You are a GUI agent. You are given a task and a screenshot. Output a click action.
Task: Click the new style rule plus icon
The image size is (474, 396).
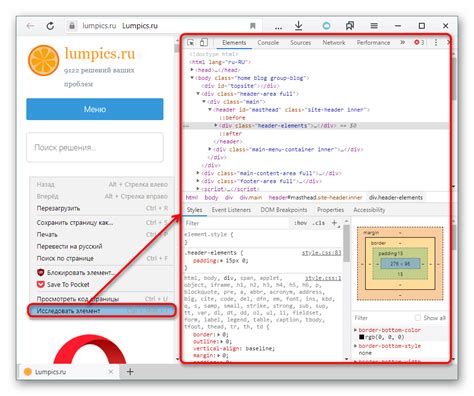tap(335, 223)
